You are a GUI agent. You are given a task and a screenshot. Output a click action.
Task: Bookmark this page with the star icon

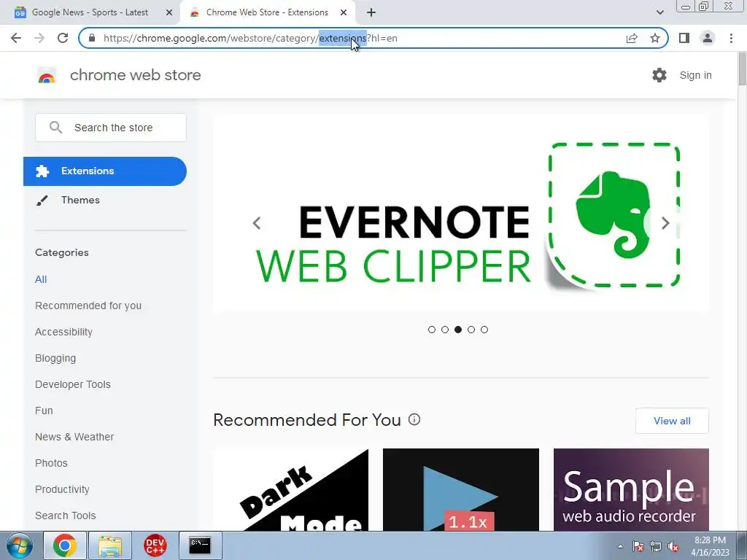click(x=655, y=38)
